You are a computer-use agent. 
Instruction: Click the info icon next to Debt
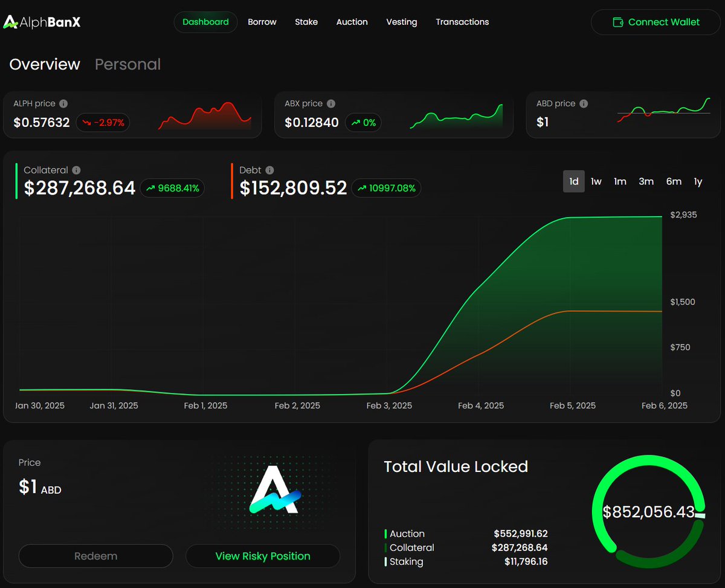(269, 170)
